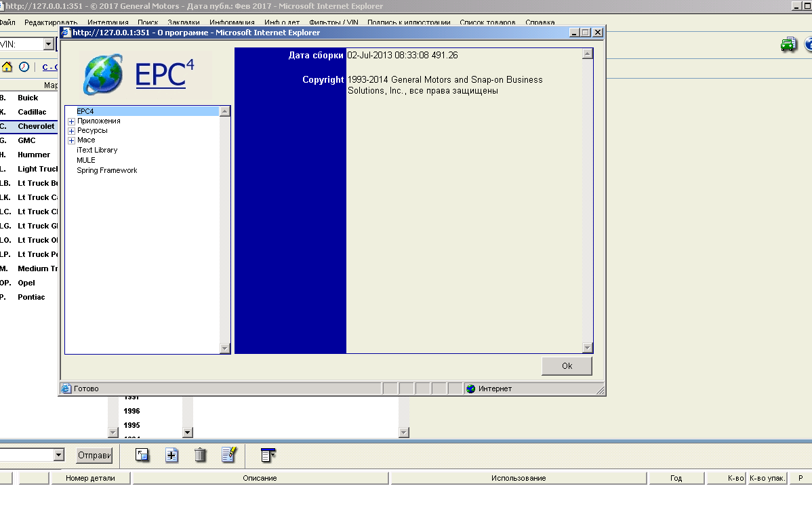Select iText Library in the tree

pyautogui.click(x=97, y=151)
